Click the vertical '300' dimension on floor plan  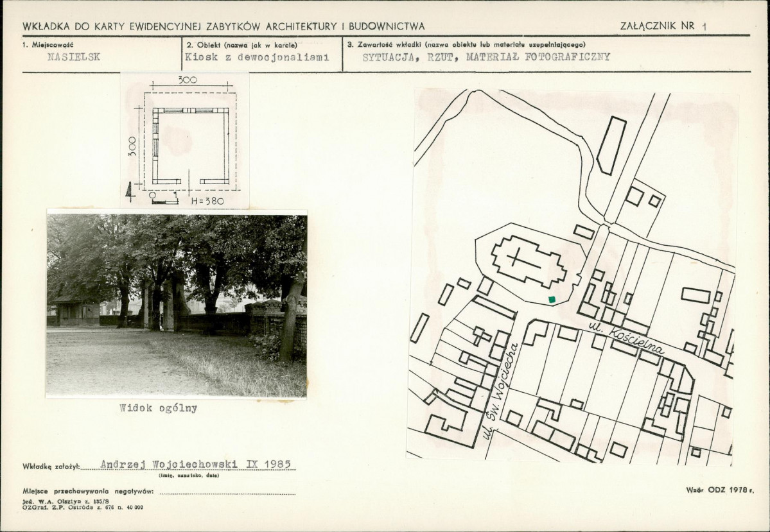pyautogui.click(x=132, y=147)
